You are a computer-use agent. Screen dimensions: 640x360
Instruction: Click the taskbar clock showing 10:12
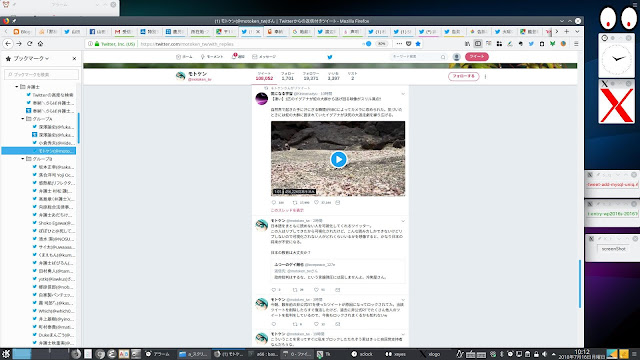pos(582,354)
